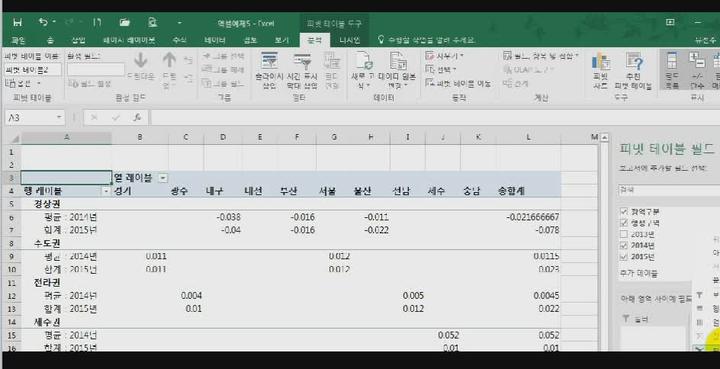
Task: Click the confirm checkmark icon in formula bar
Action: pyautogui.click(x=116, y=117)
